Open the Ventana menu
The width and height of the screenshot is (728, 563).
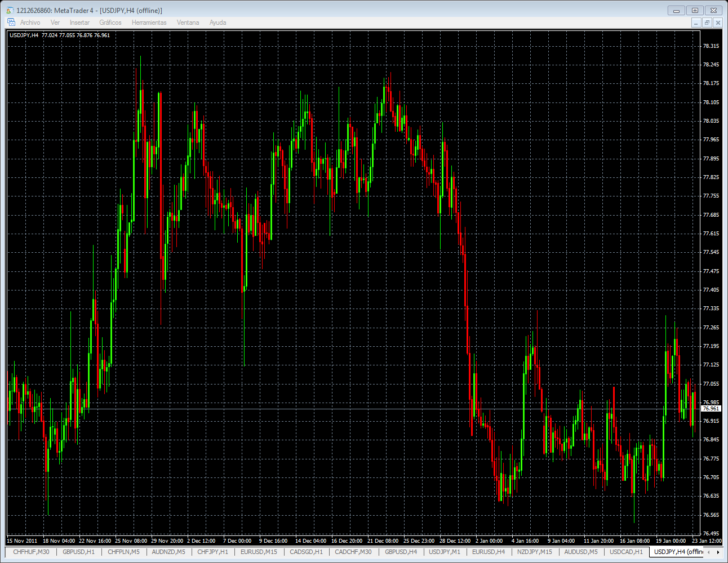188,23
